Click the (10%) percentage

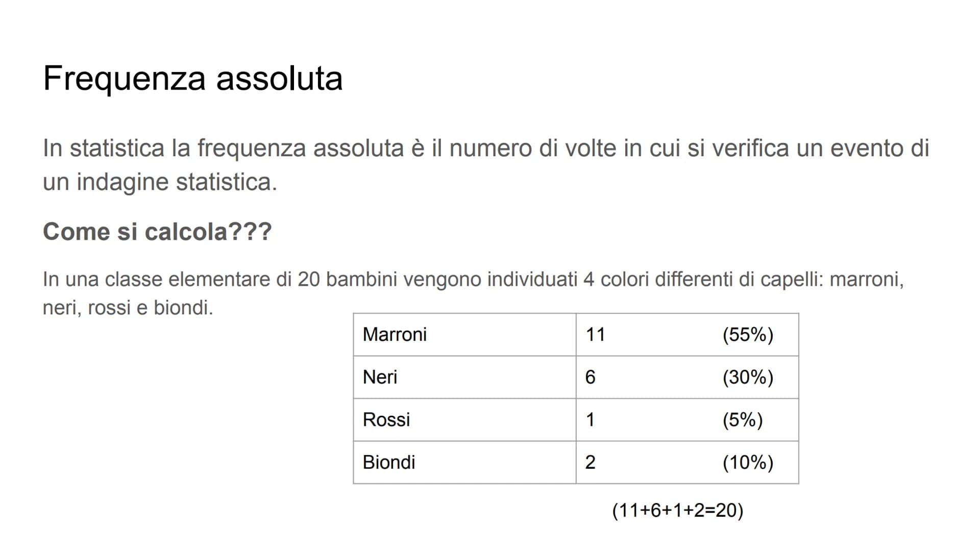pos(748,462)
